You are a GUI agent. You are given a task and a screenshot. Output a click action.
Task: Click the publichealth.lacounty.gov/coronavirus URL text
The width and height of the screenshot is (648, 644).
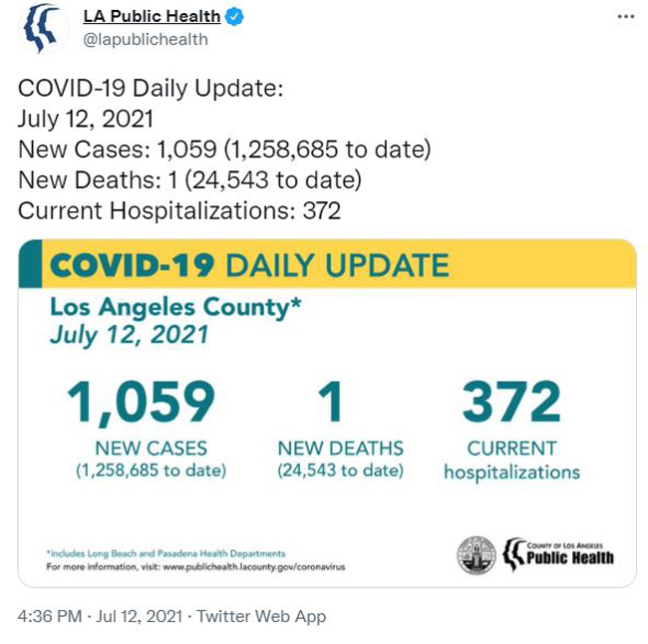click(254, 566)
